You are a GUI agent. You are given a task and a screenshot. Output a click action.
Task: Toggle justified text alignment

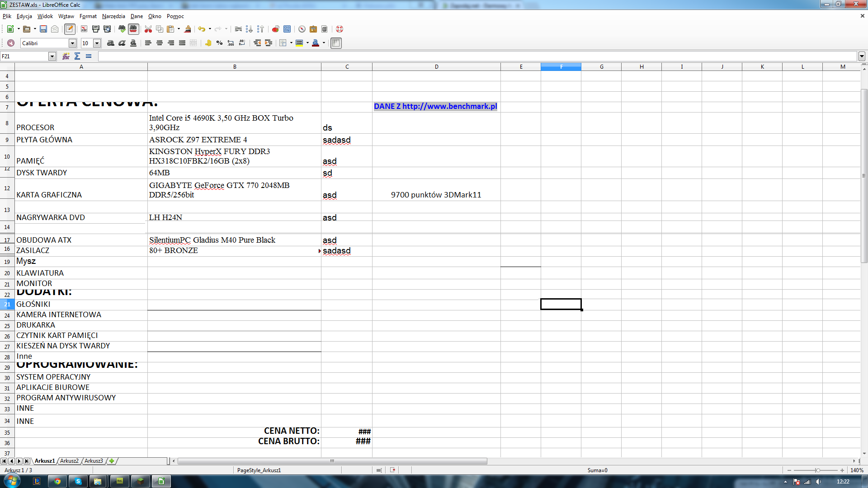tap(182, 43)
